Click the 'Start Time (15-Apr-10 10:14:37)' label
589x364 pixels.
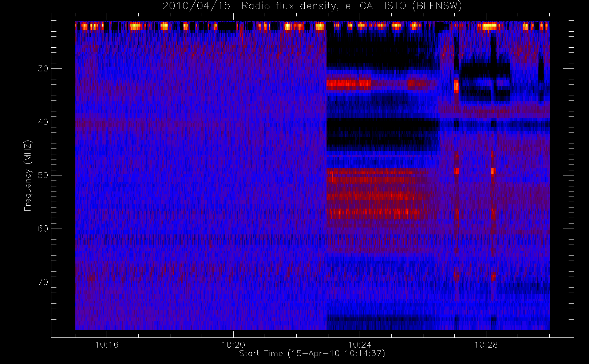click(x=312, y=353)
